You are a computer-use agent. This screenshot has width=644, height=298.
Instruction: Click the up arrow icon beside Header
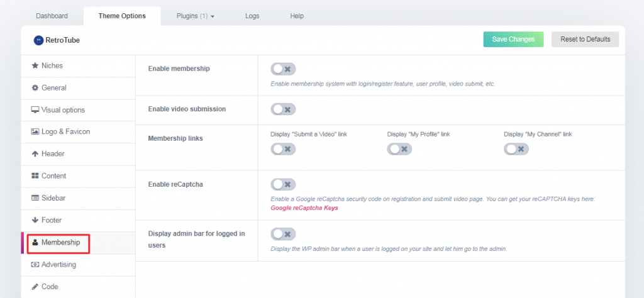pyautogui.click(x=35, y=154)
